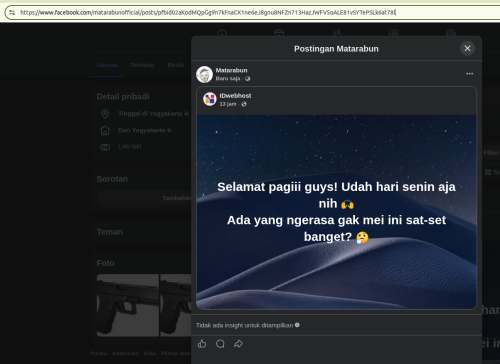Click the Teman section heading

click(x=110, y=232)
